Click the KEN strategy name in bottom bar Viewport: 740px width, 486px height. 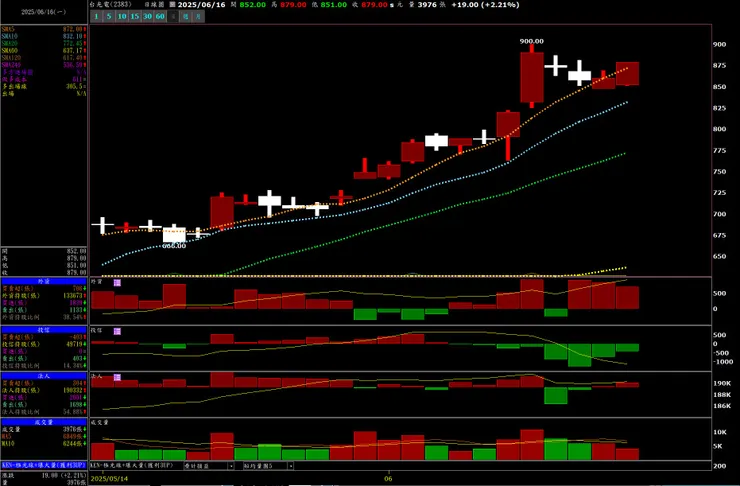(x=131, y=466)
